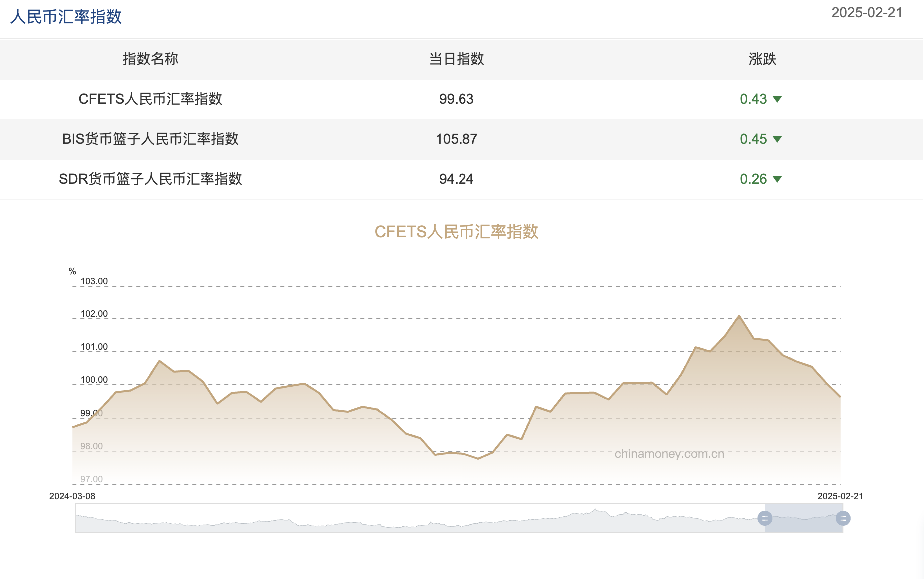Viewport: 924px width, 579px height.
Task: Grab the right handle of the range slider
Action: [x=843, y=518]
